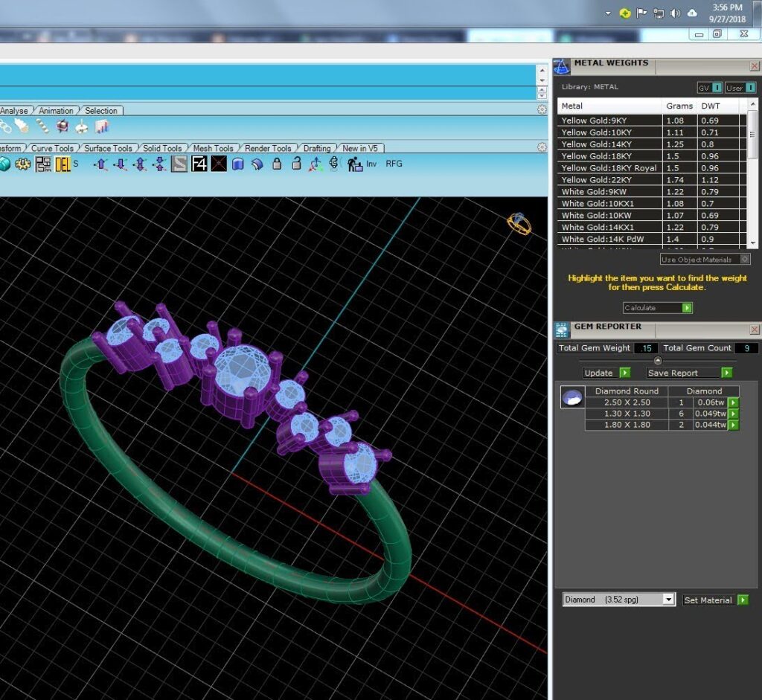This screenshot has width=762, height=700.
Task: Open the Animation tab
Action: 56,111
